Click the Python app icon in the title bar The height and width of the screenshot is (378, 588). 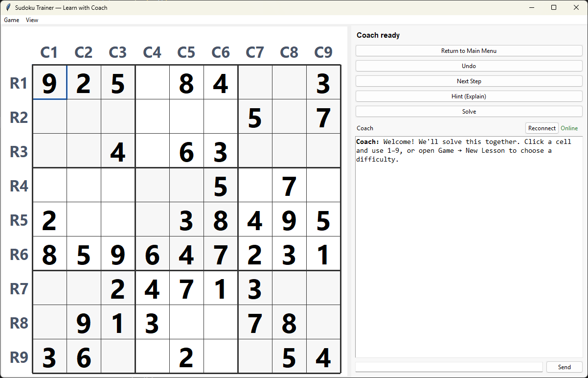(x=7, y=7)
